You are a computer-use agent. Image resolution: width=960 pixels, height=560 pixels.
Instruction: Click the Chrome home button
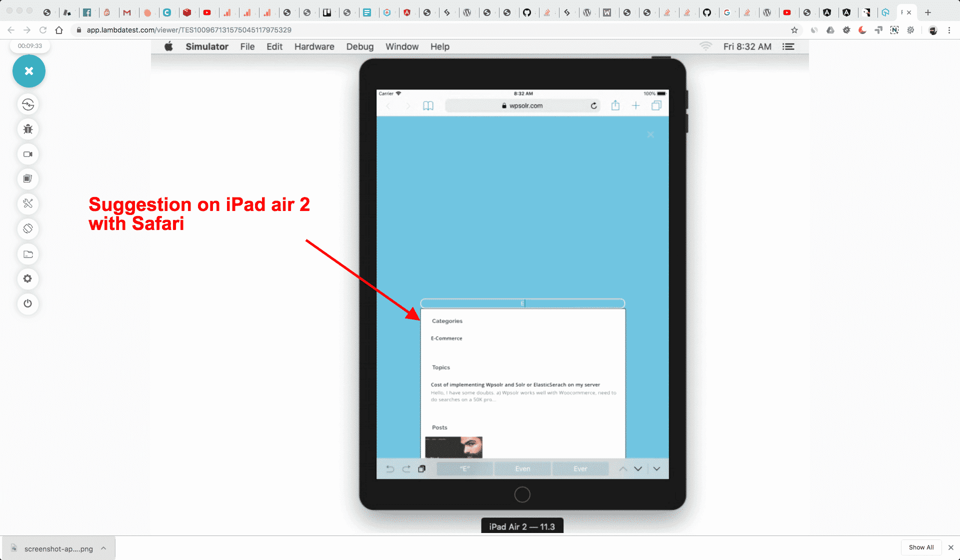pos(59,30)
